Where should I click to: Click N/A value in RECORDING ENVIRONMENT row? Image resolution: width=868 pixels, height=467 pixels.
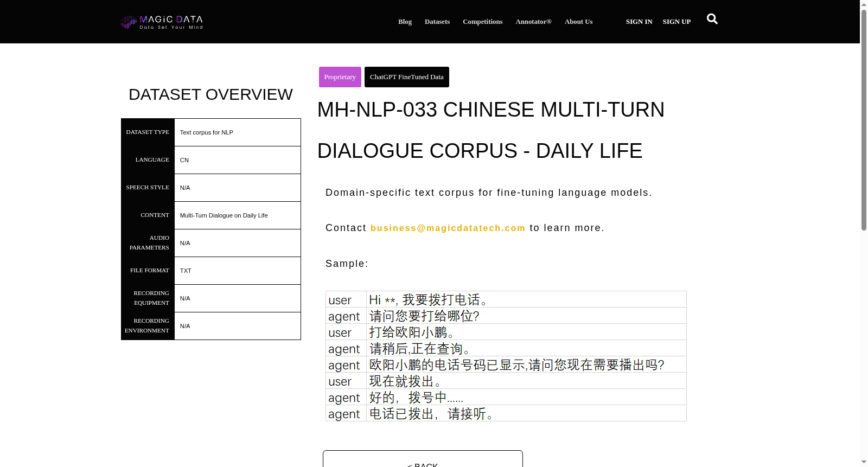[x=185, y=326]
